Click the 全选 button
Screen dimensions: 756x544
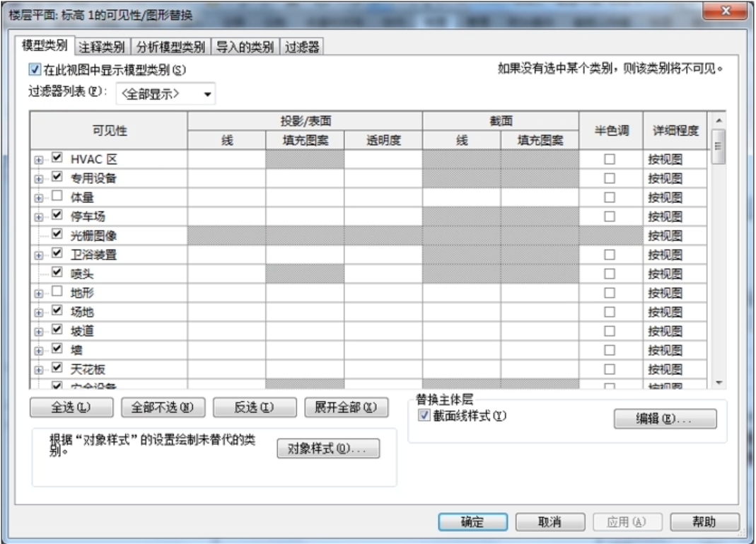pos(71,407)
